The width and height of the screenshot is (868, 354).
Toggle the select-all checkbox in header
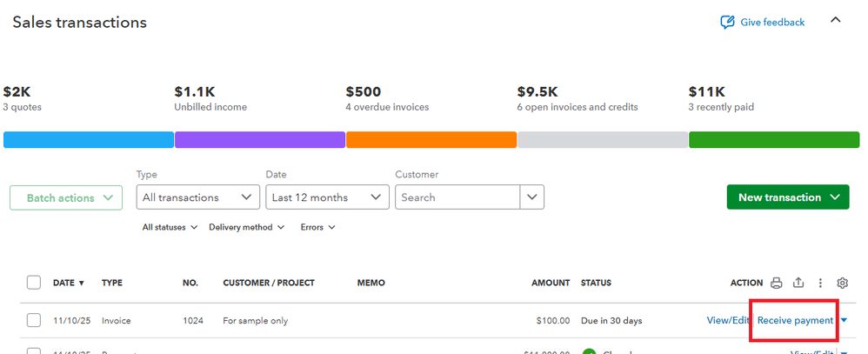coord(34,283)
